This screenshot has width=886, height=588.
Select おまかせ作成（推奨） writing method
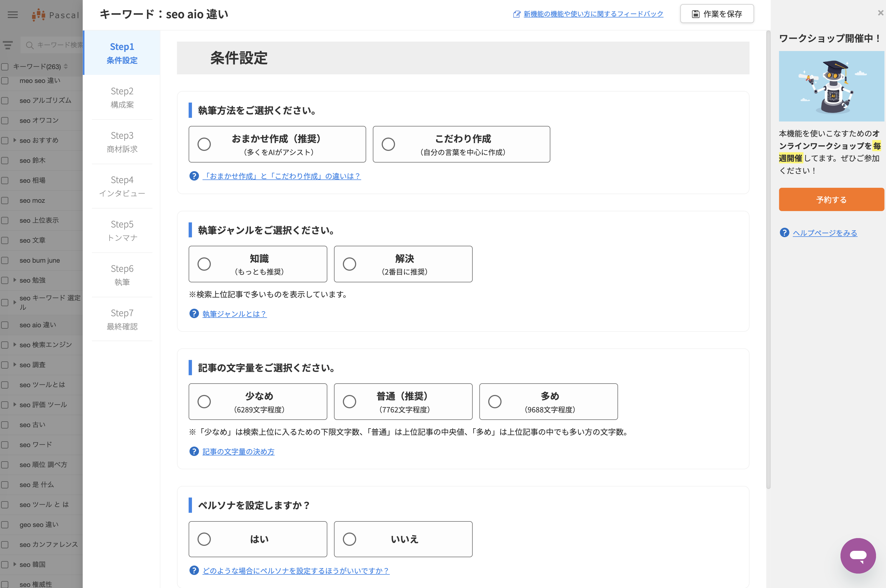(277, 144)
